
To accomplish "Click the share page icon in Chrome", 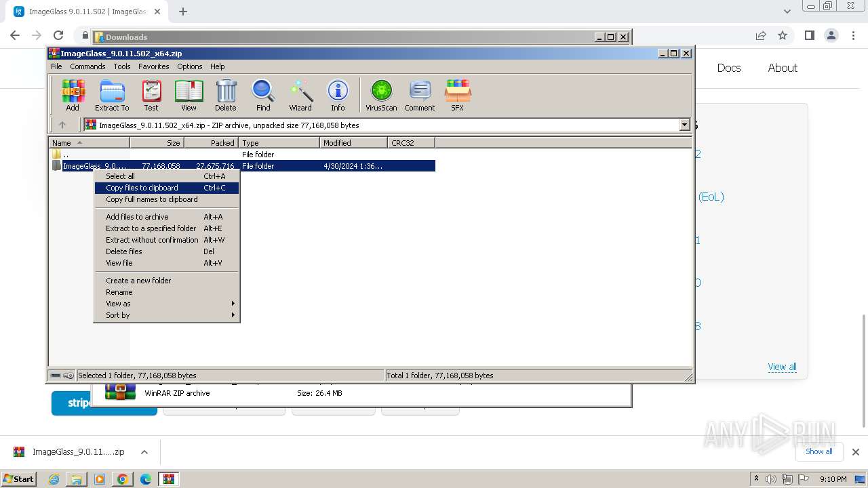I will point(761,36).
